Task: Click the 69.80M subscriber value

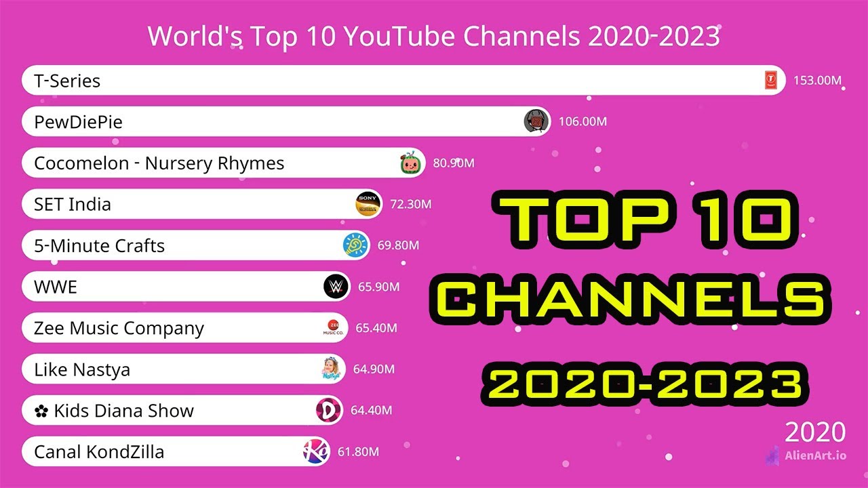Action: [398, 245]
